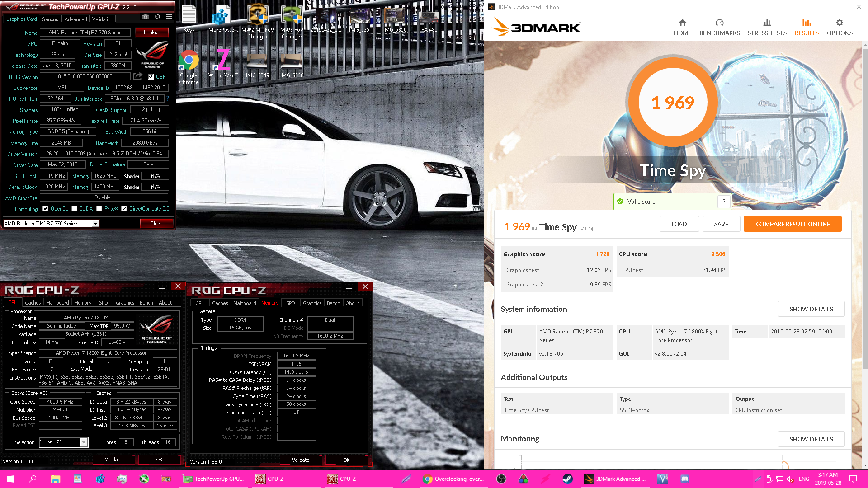Click the GPU-Z Name field
Viewport: 868px width, 488px height.
[85, 33]
